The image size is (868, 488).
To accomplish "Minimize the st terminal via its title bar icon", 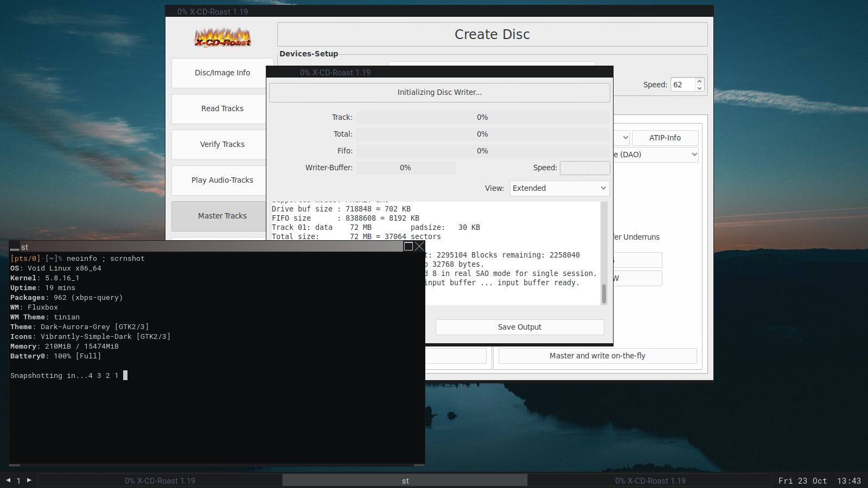I will [15, 247].
